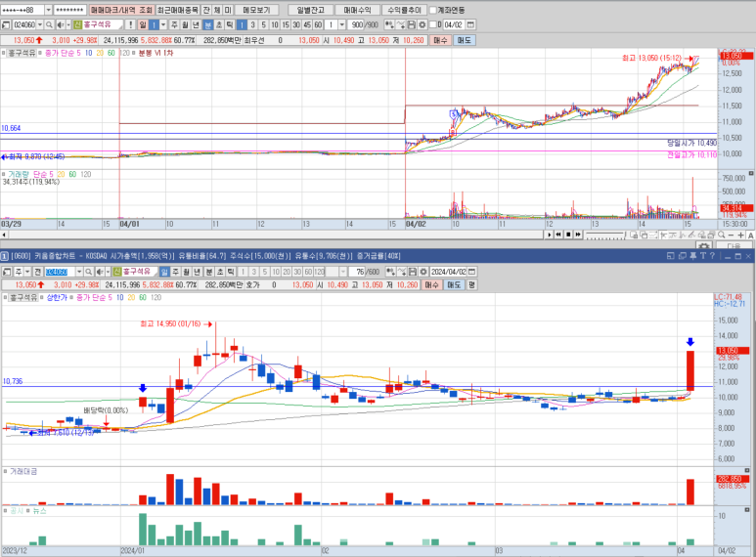
Task: Click save diskette icon in lower chart toolbar
Action: (413, 272)
